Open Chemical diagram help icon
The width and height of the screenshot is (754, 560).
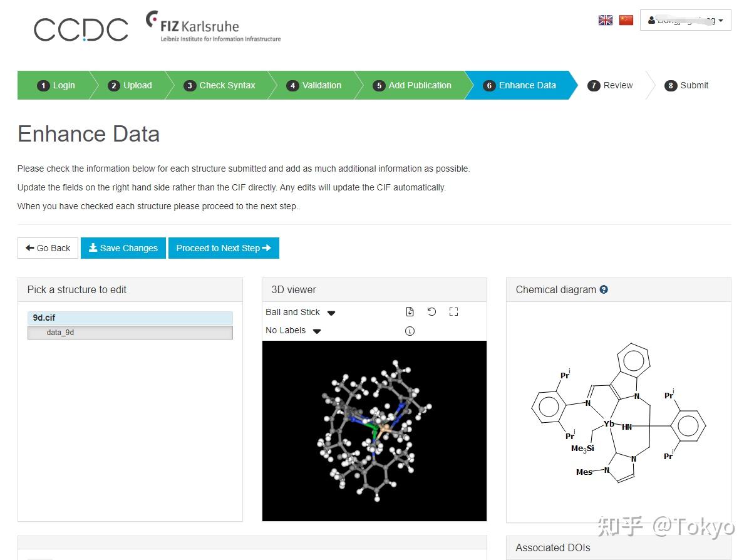pos(604,289)
